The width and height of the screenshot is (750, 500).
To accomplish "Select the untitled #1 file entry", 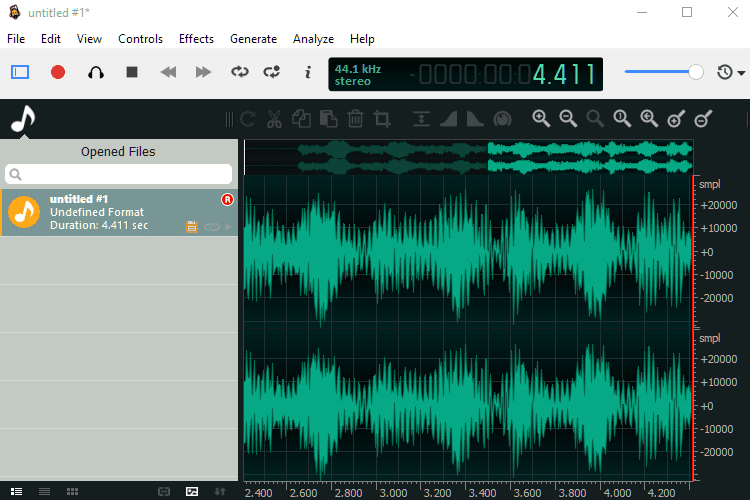I will pos(119,212).
